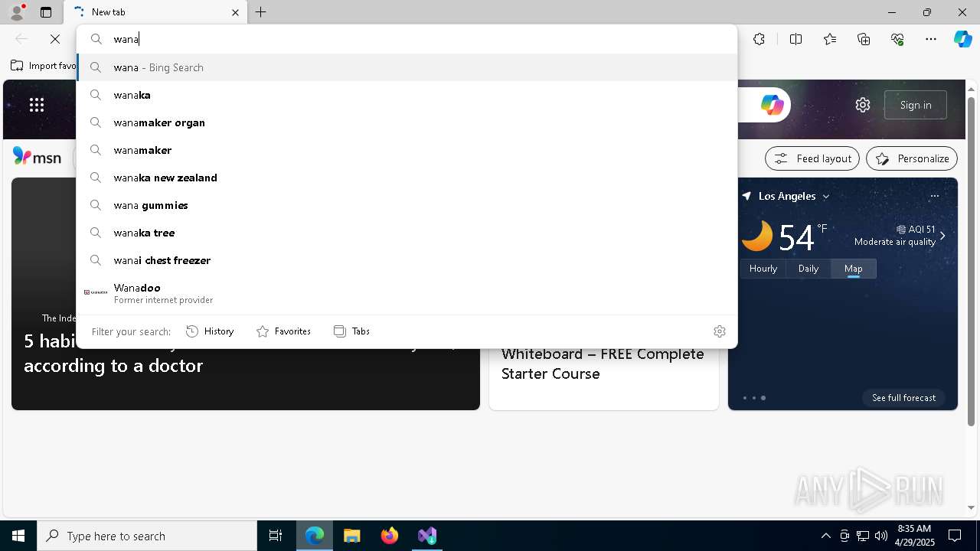Choose the 'wanaka' suggestion
Image resolution: width=980 pixels, height=551 pixels.
pos(407,95)
